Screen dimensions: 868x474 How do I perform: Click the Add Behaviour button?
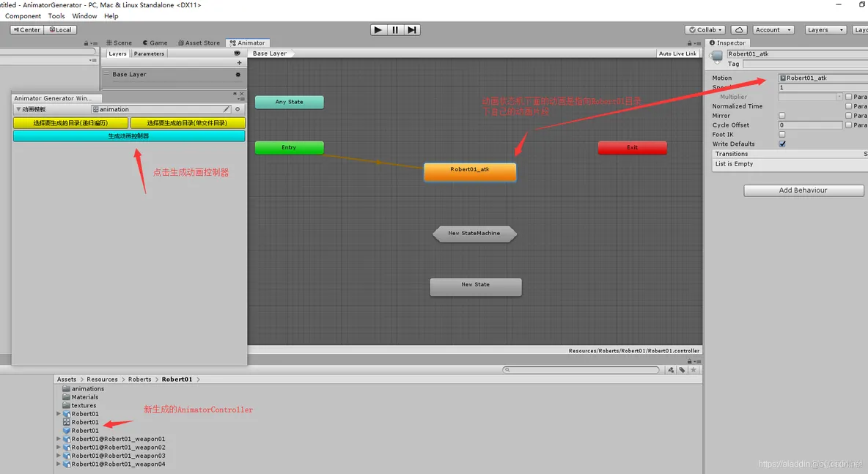pyautogui.click(x=803, y=190)
